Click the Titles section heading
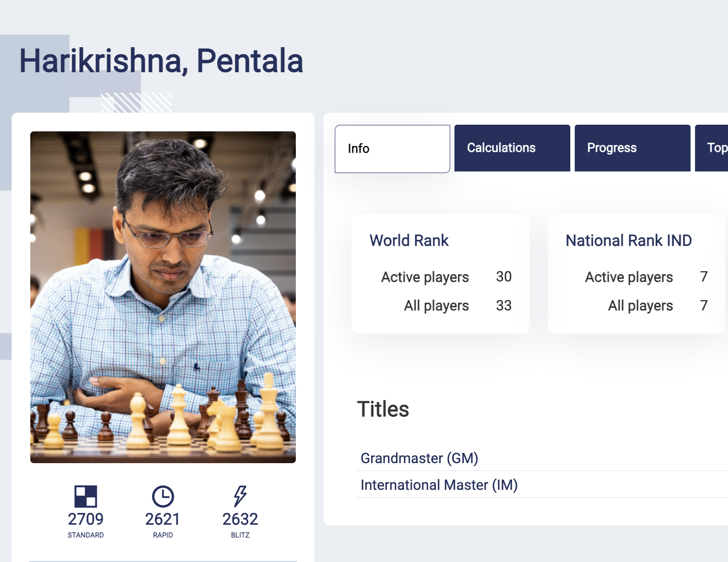Image resolution: width=728 pixels, height=562 pixels. (x=383, y=409)
